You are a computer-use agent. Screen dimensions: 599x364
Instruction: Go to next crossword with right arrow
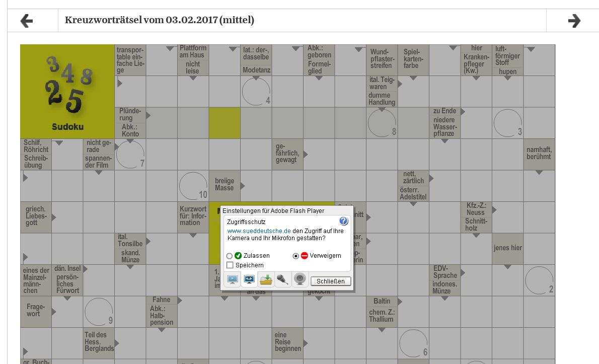point(574,21)
